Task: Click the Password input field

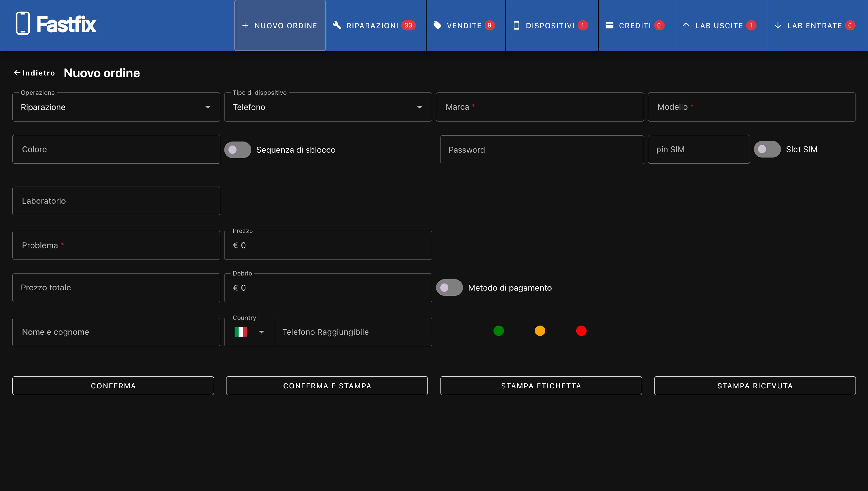Action: pyautogui.click(x=542, y=150)
